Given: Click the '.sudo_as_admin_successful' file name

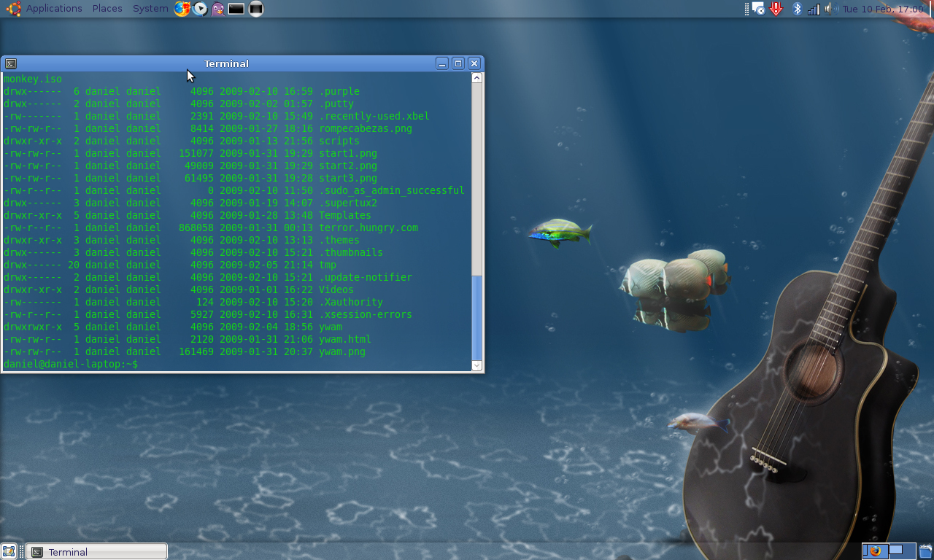Looking at the screenshot, I should 392,190.
